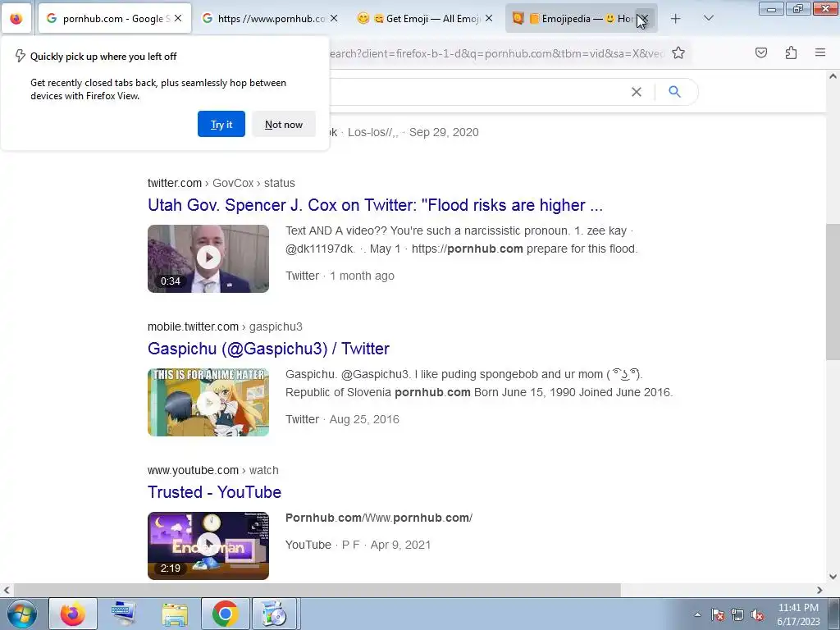Click Google search magnifier button
The image size is (840, 630).
click(x=674, y=92)
